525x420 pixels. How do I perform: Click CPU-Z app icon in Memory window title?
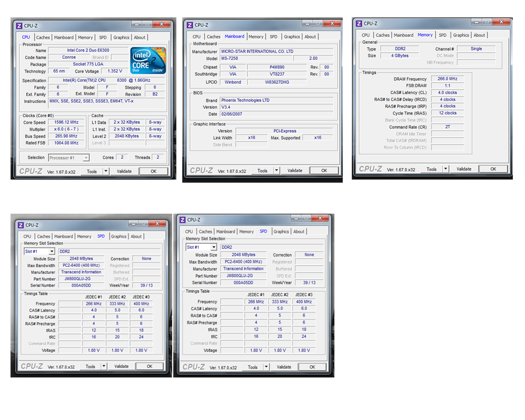coord(359,24)
